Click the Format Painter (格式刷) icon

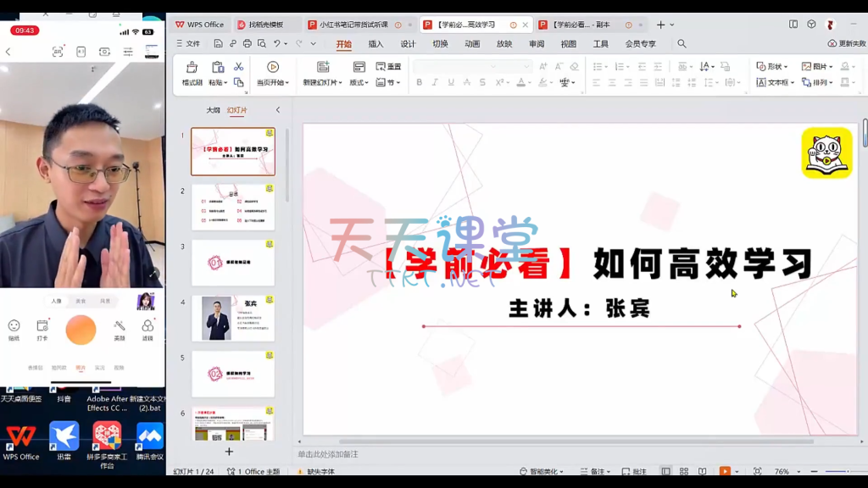click(x=192, y=74)
